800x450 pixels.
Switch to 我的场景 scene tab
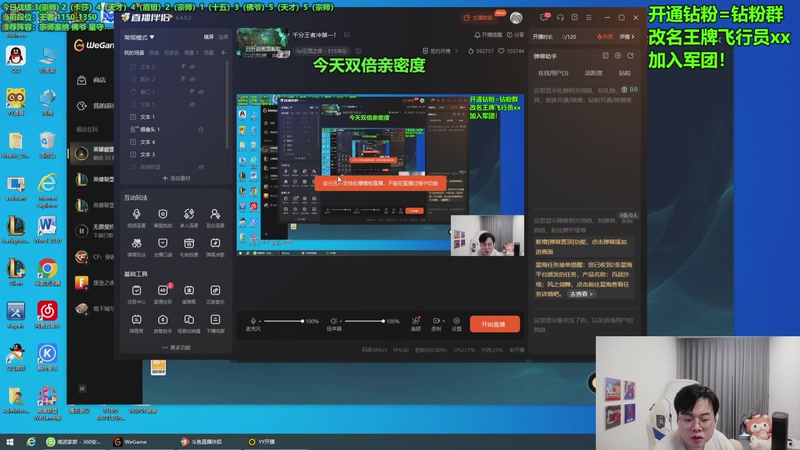point(134,53)
